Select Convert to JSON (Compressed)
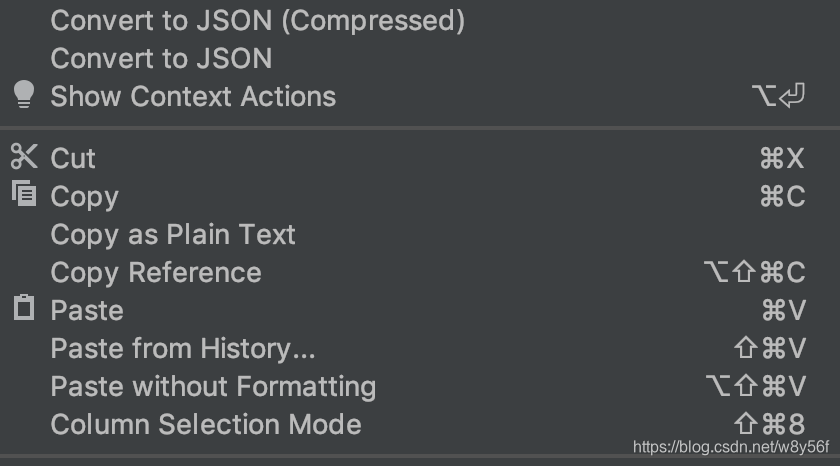The image size is (840, 466). pos(257,20)
